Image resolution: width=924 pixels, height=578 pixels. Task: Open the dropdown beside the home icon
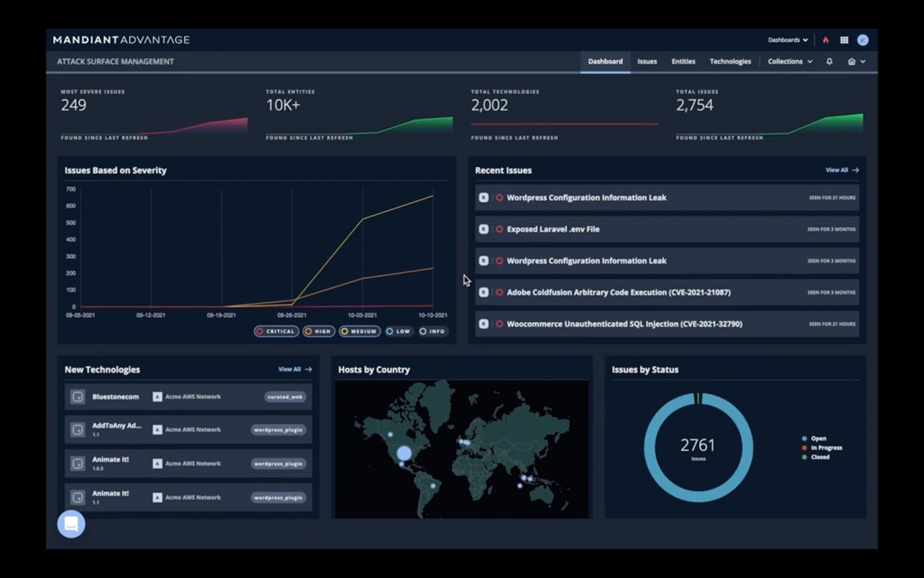point(863,61)
